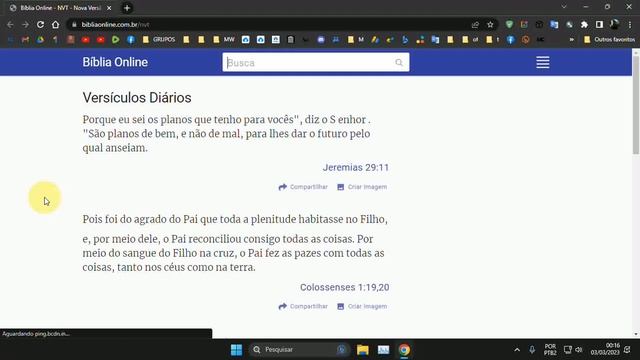Open the green shield extension icon
640x360 pixels.
[x=509, y=24]
